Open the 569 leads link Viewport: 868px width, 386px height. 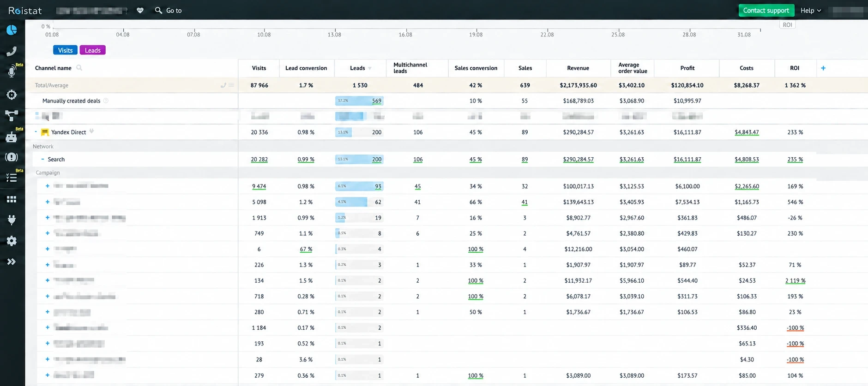click(377, 101)
